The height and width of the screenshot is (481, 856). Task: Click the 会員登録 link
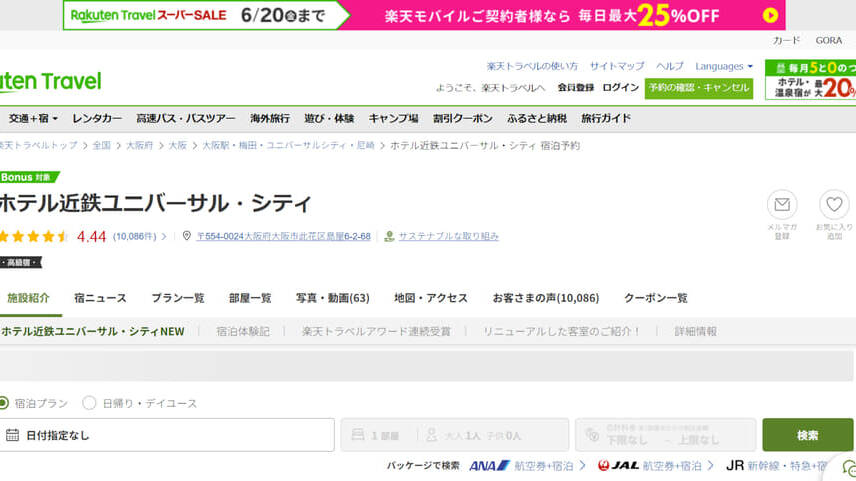[575, 87]
